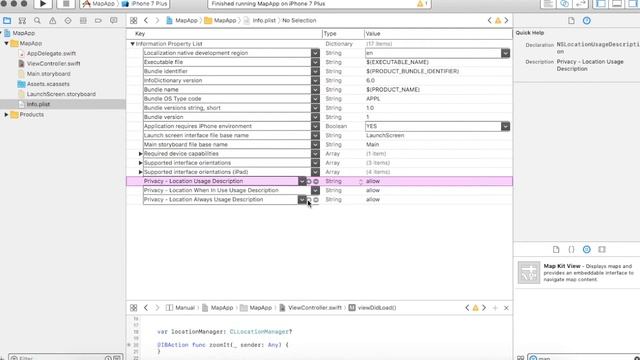This screenshot has height=360, width=640.
Task: Expand the Products folder
Action: (x=6, y=115)
